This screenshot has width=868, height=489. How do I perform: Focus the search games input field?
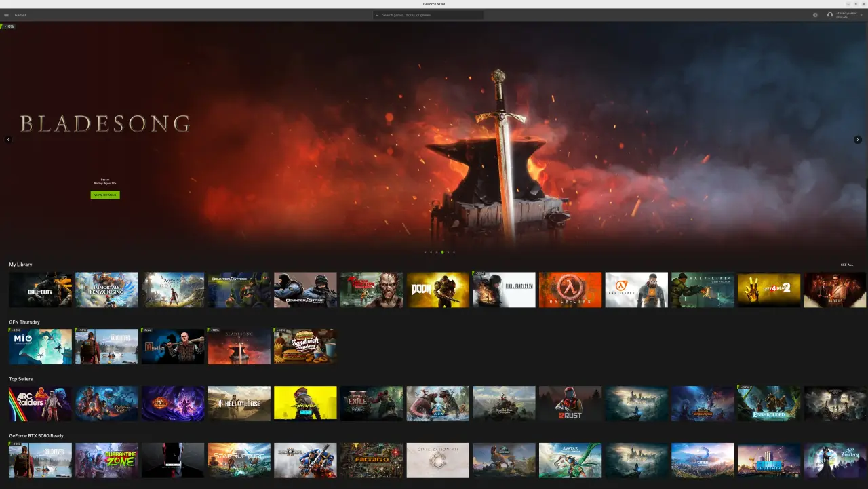428,15
